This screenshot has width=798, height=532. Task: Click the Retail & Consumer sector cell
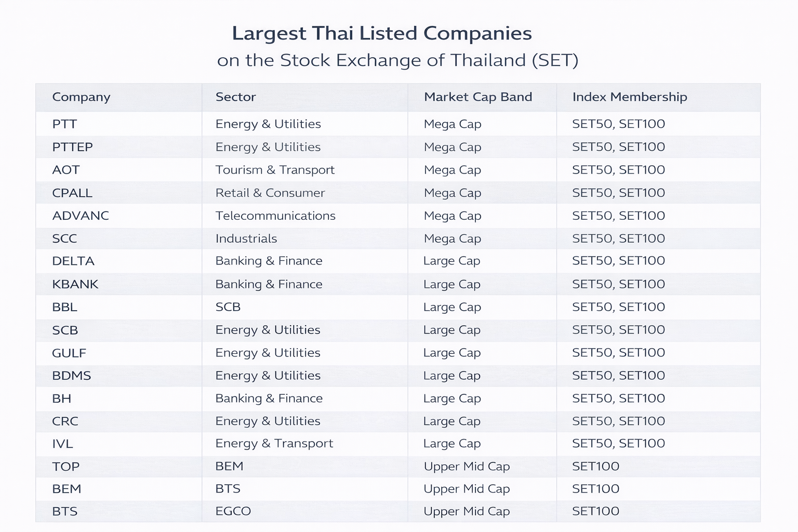270,193
